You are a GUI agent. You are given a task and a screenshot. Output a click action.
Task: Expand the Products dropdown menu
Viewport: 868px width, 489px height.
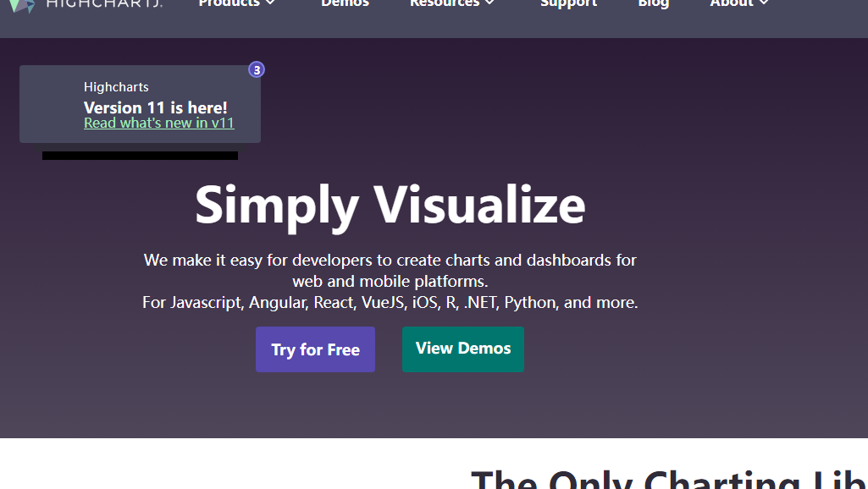click(x=236, y=3)
